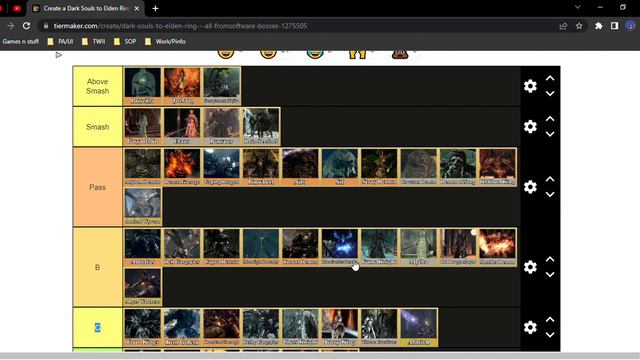Move B tier up with arrow
Viewport: 640px width, 360px height.
[550, 259]
